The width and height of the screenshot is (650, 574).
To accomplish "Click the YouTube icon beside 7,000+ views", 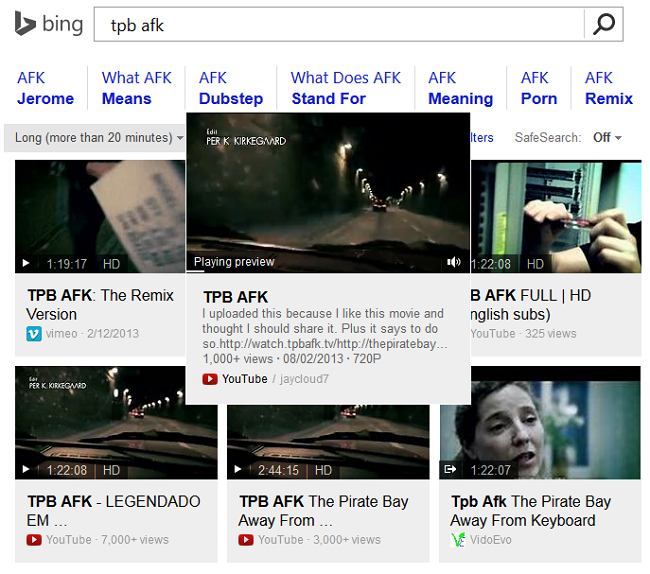I will 34,540.
